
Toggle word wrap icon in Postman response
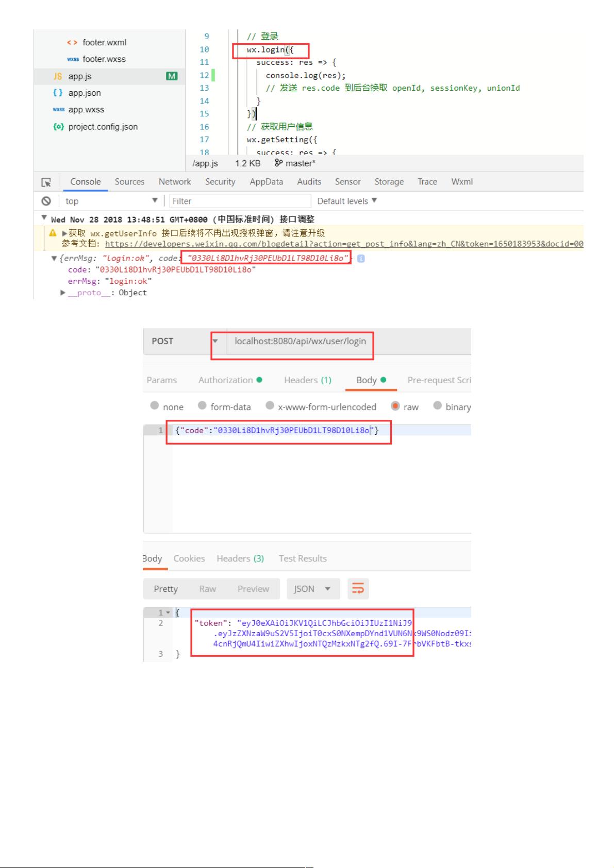[358, 589]
